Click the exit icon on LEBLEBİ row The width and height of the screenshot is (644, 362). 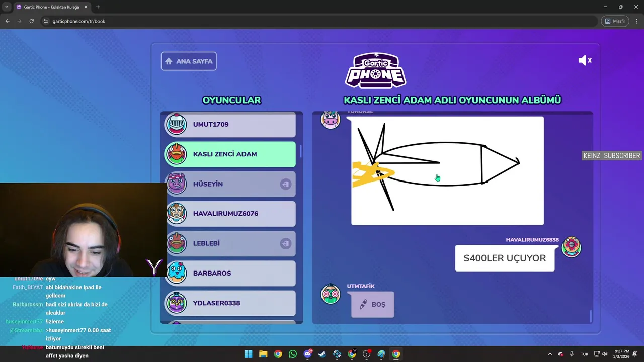tap(285, 243)
